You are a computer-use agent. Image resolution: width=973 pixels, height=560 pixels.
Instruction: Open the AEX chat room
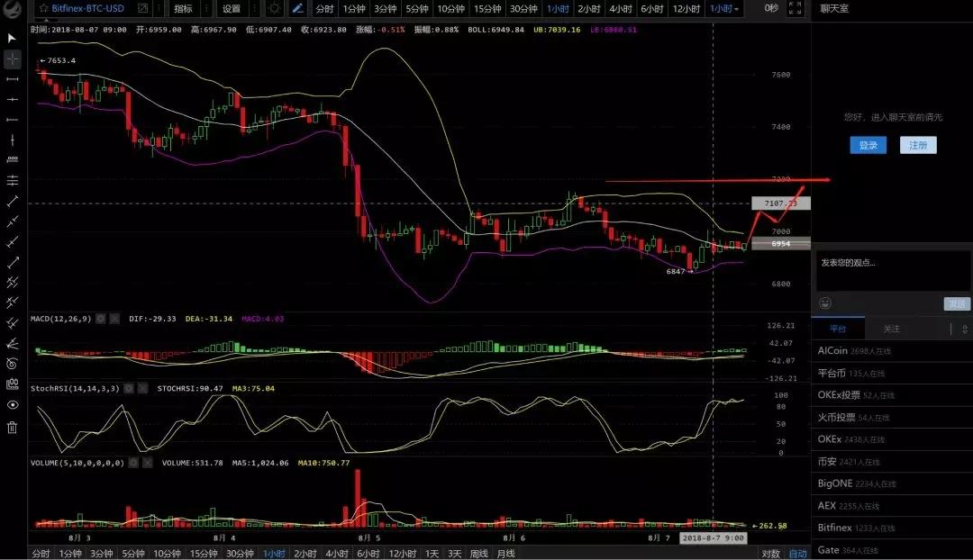892,506
